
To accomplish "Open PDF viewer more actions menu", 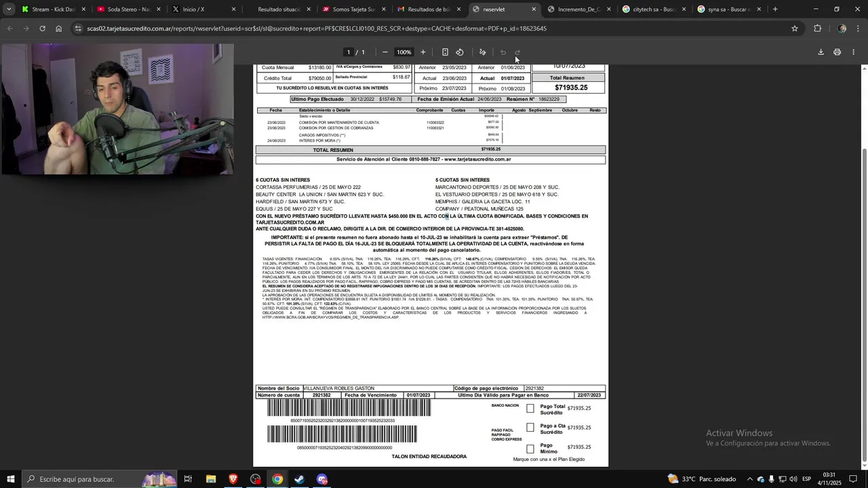I will 854,52.
